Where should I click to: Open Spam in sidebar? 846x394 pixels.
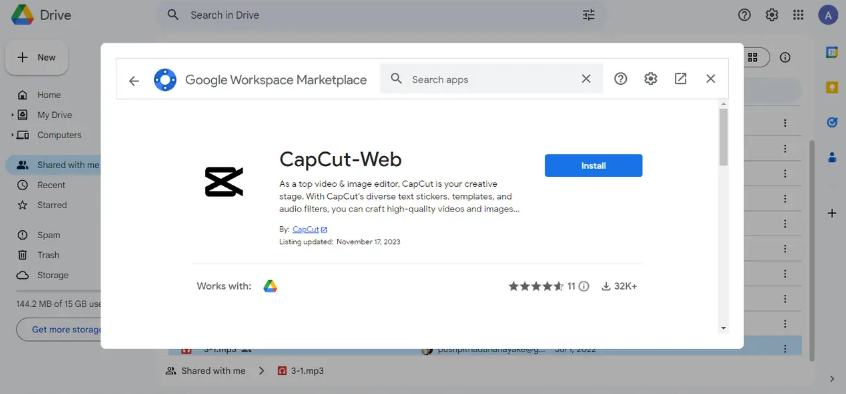pyautogui.click(x=48, y=235)
